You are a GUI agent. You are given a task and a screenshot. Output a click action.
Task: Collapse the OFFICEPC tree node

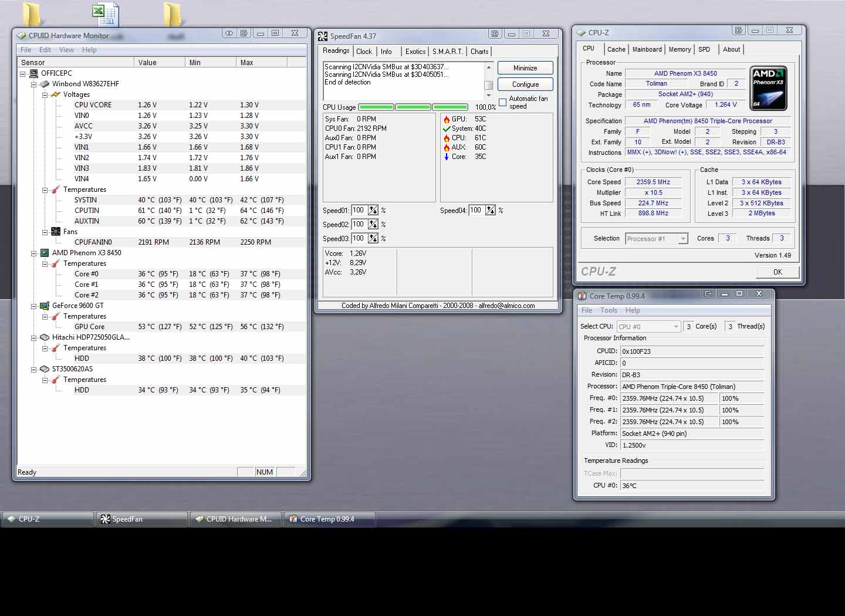(x=23, y=74)
